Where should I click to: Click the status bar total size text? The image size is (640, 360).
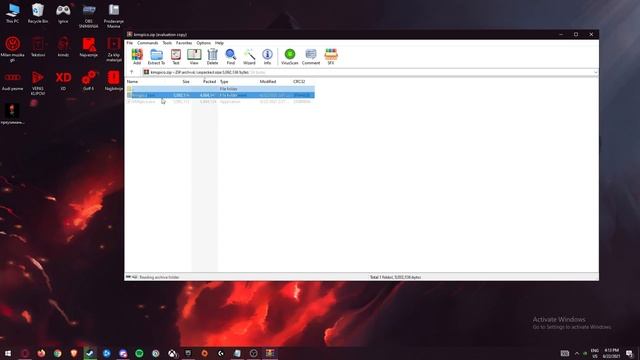pyautogui.click(x=395, y=277)
